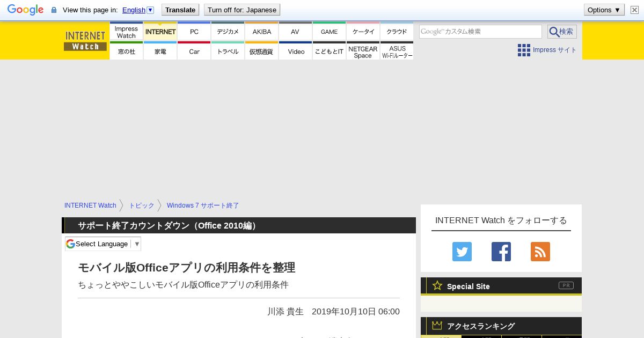
Task: Click the Impress site grid icon
Action: pos(524,50)
